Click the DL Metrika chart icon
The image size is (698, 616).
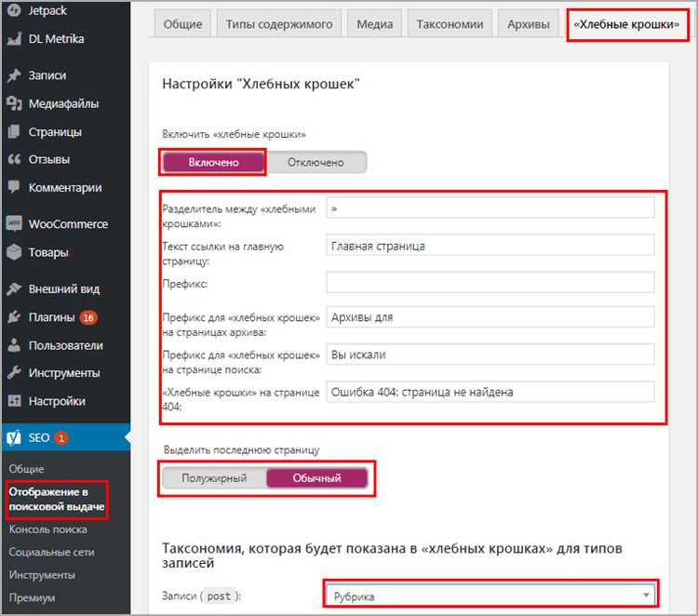[14, 39]
